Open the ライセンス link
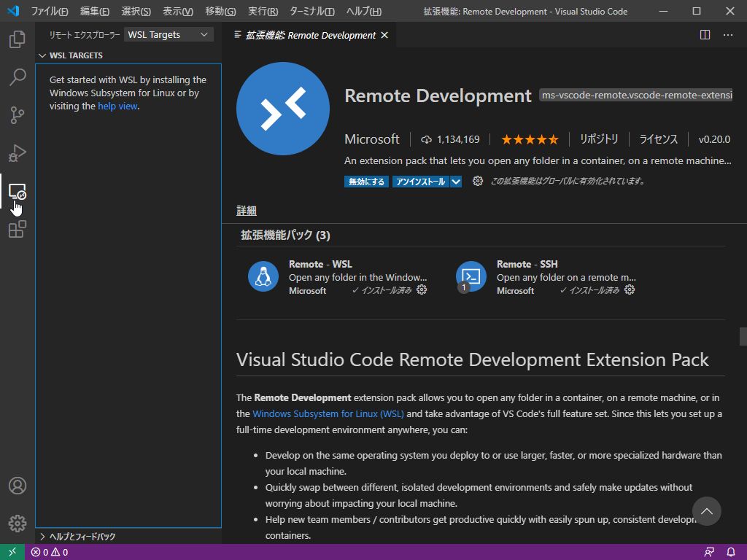Viewport: 747px width, 560px height. pyautogui.click(x=658, y=139)
